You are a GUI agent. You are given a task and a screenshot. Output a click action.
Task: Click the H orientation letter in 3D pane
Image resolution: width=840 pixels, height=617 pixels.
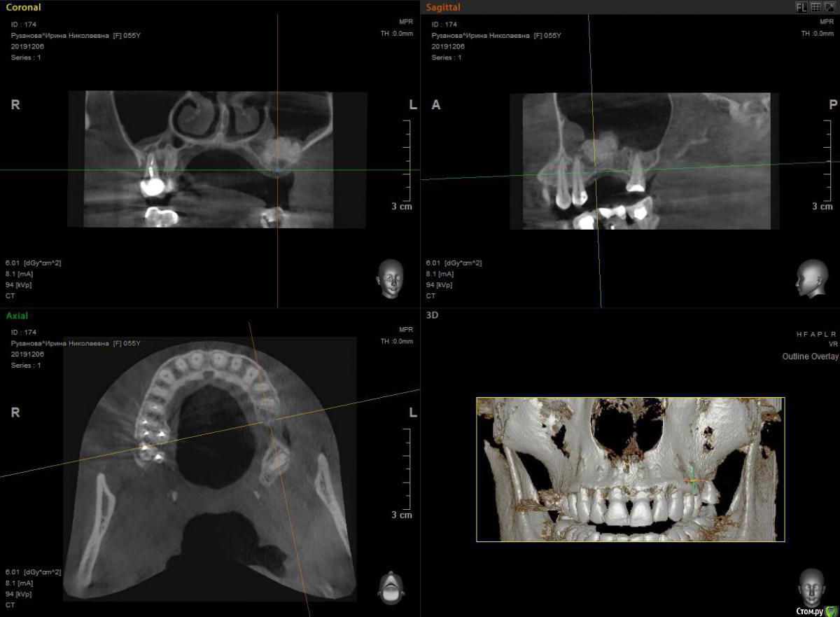click(799, 335)
